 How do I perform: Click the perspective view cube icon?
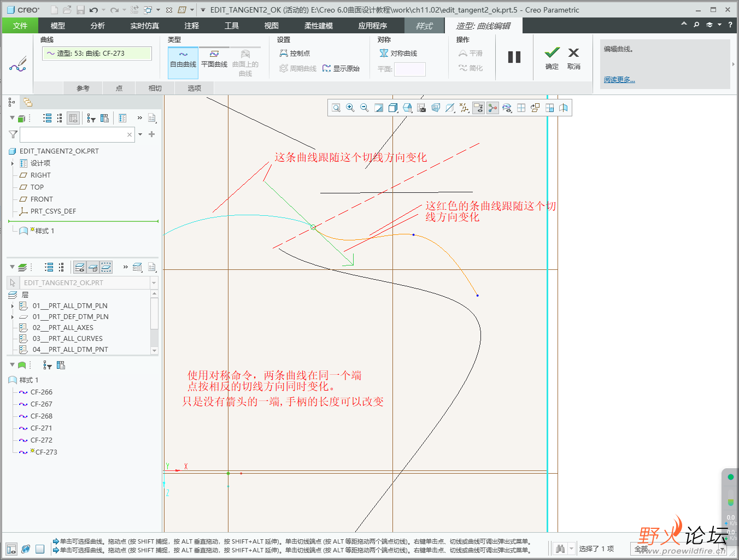click(436, 108)
